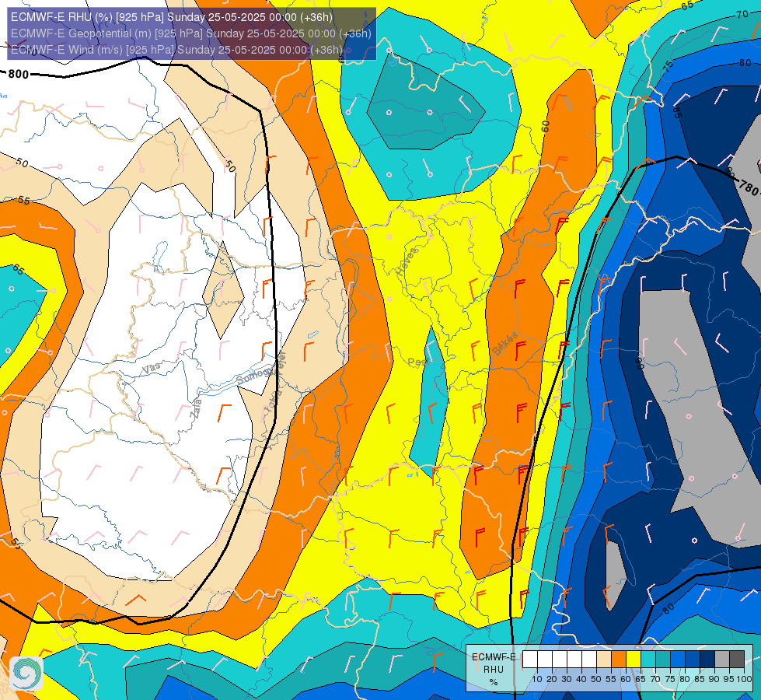Click the 'RHU' label in the legend

click(x=494, y=670)
